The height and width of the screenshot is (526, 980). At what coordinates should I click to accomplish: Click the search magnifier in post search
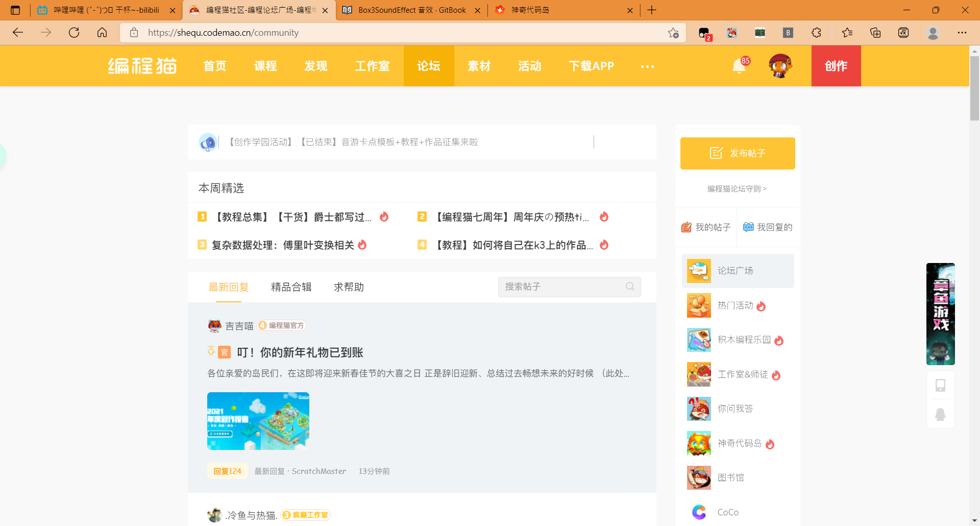point(630,286)
